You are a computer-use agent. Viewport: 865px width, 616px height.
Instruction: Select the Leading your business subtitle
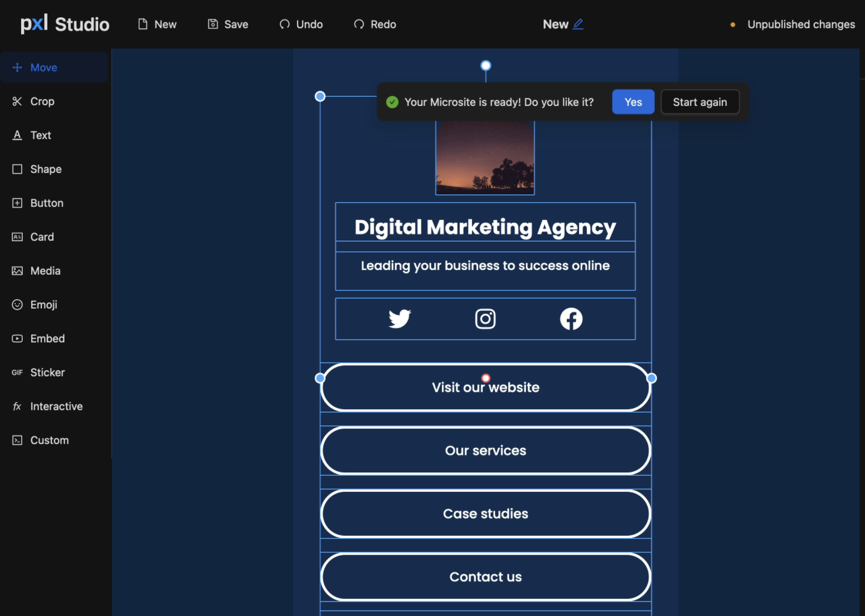(485, 266)
